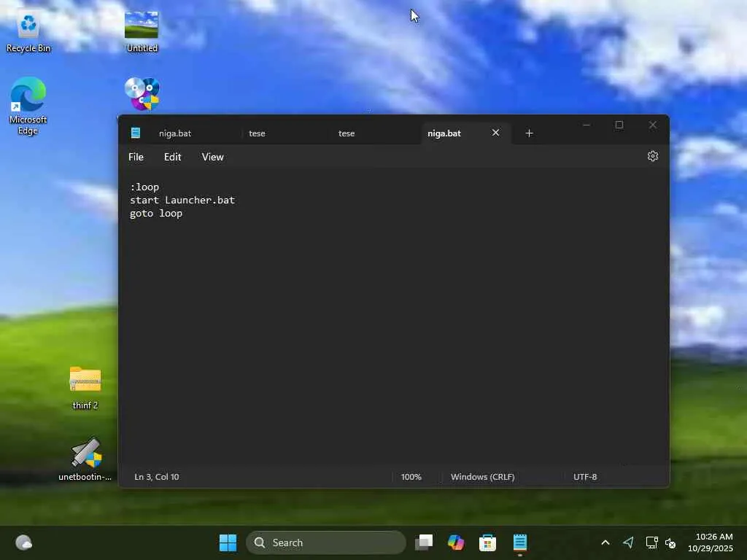This screenshot has height=560, width=747.
Task: Open the File menu
Action: tap(136, 157)
